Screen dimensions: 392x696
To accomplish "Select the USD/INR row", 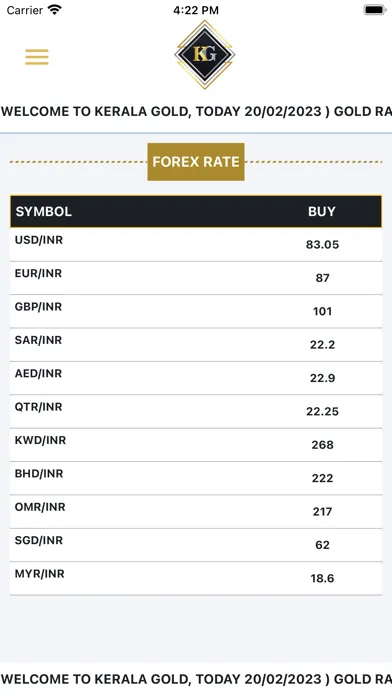I will [x=196, y=245].
